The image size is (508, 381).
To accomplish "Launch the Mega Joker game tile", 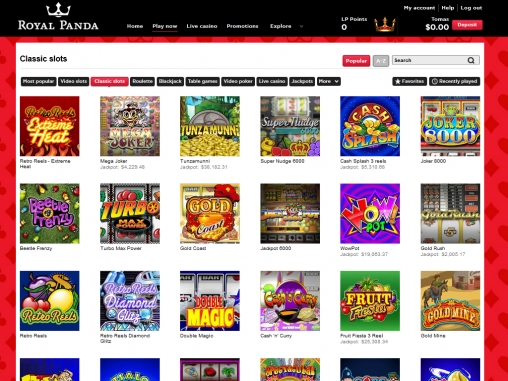I will [130, 126].
